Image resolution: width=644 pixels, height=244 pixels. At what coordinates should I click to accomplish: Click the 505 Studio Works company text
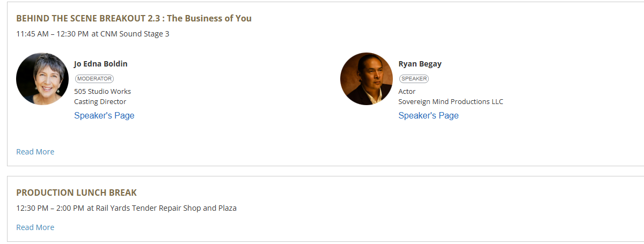pyautogui.click(x=103, y=91)
